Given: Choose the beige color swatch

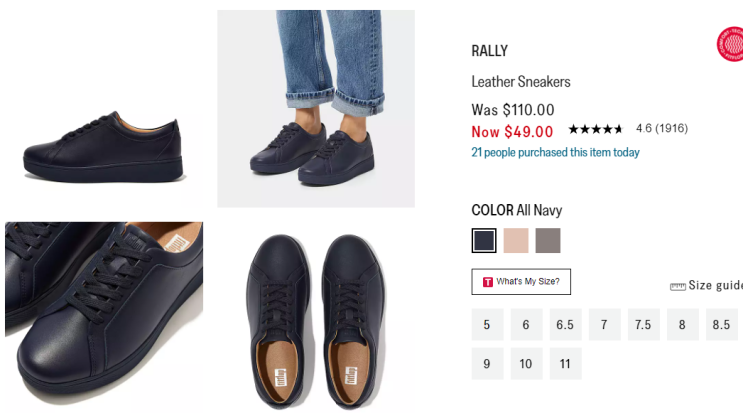Looking at the screenshot, I should [x=516, y=240].
